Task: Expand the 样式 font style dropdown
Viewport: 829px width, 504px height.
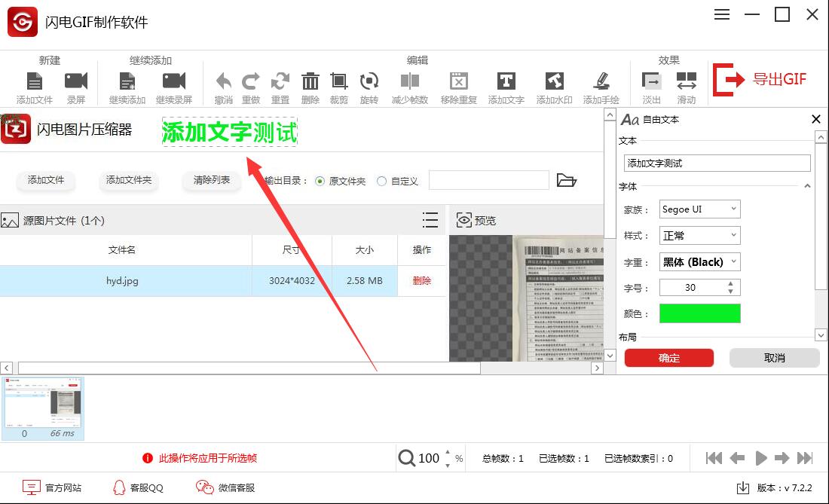Action: pyautogui.click(x=699, y=235)
